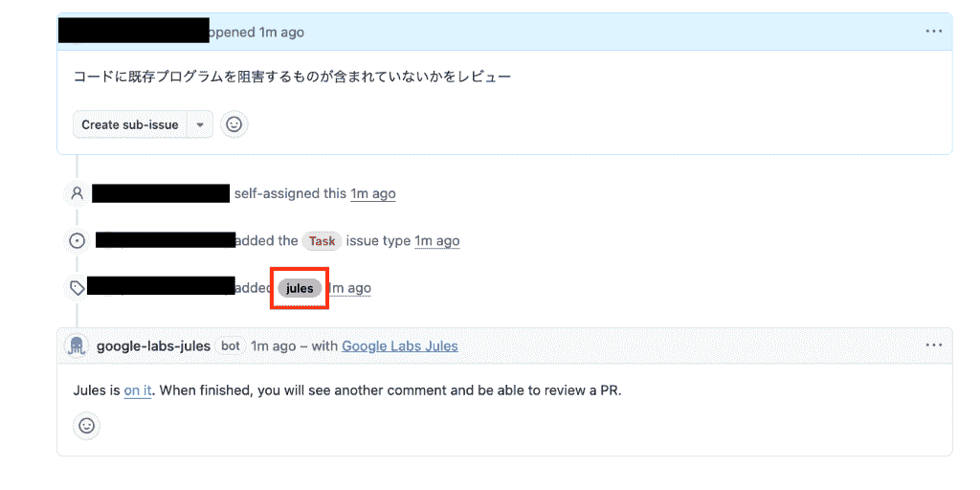The width and height of the screenshot is (980, 490).
Task: Click the person icon beside self-assigned event
Action: [77, 193]
